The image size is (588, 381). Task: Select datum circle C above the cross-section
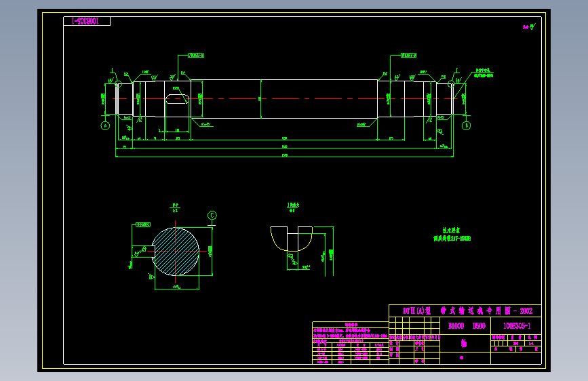click(212, 216)
